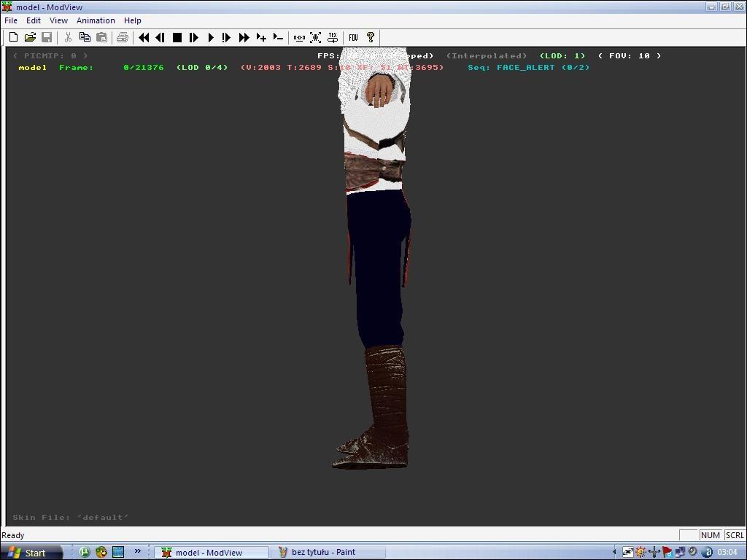Open the Animation menu
The image size is (747, 560).
(96, 20)
